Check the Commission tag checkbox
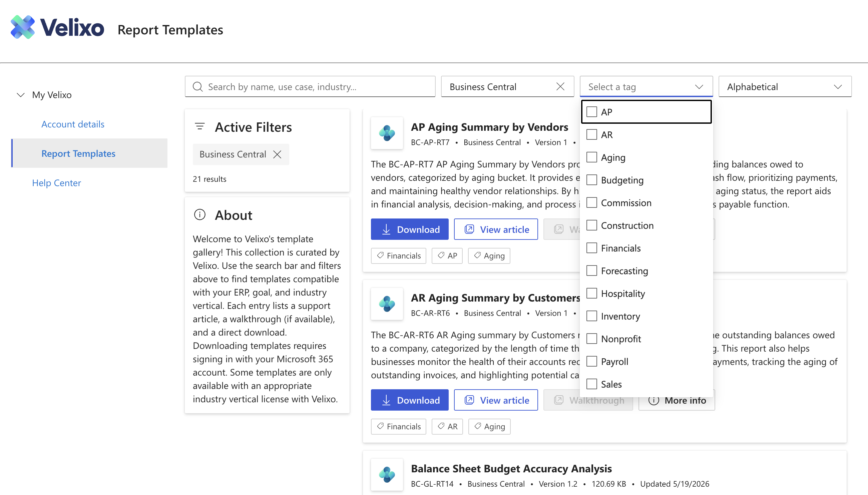 [x=591, y=202]
